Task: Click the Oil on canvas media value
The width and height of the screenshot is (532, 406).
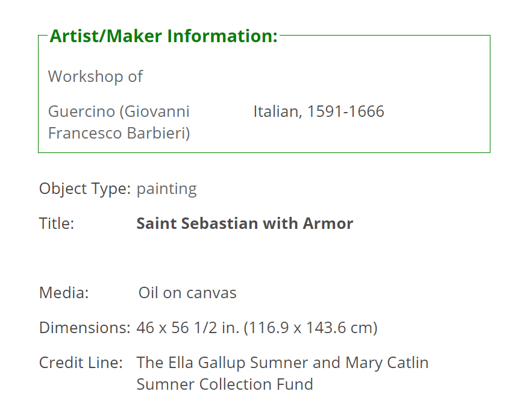Action: click(x=187, y=292)
